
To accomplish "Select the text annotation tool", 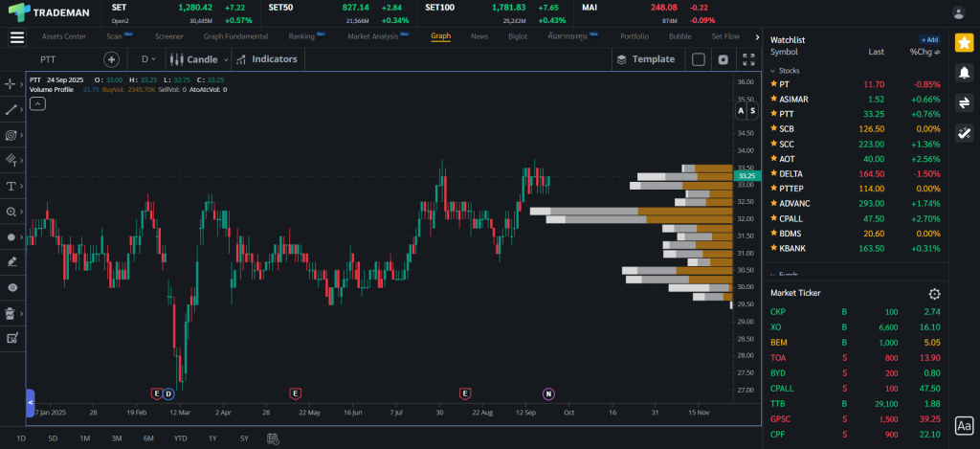I will point(11,186).
